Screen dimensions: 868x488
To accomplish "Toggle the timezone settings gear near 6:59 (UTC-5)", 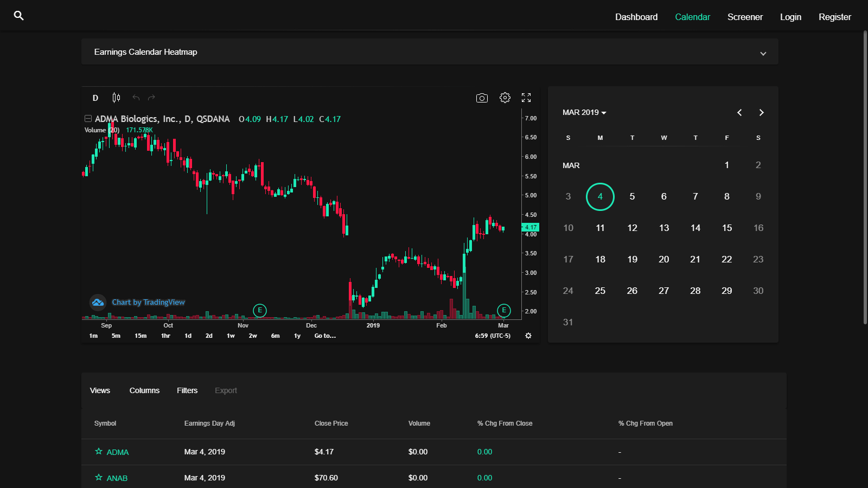I will click(x=528, y=336).
